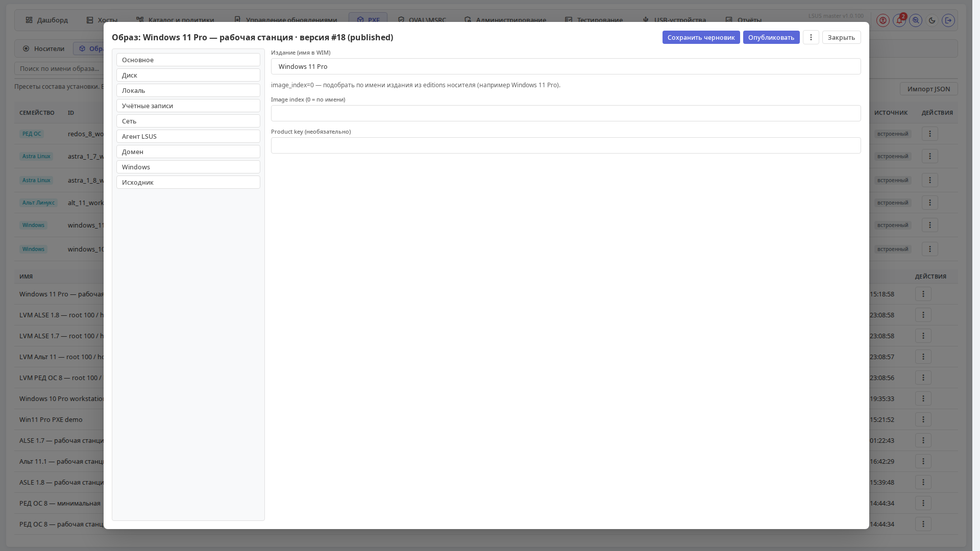Switch to the Носители sub-tab
Image resolution: width=980 pixels, height=551 pixels.
click(44, 48)
